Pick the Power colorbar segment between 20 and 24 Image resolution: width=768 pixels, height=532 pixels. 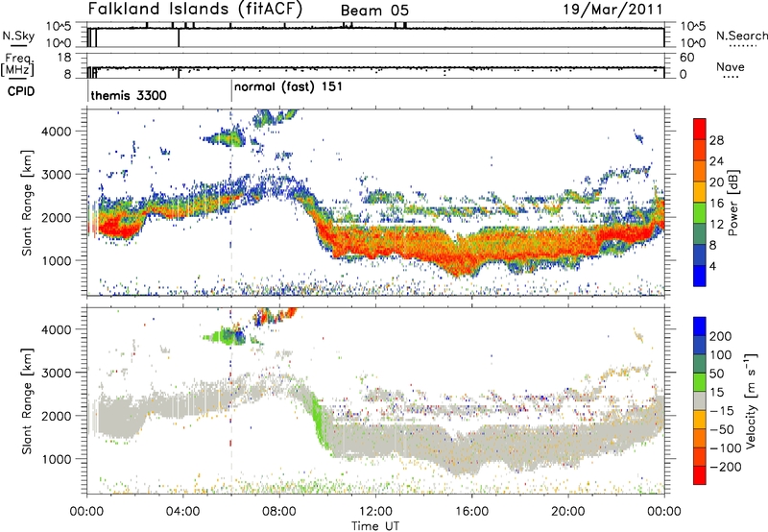coord(700,172)
